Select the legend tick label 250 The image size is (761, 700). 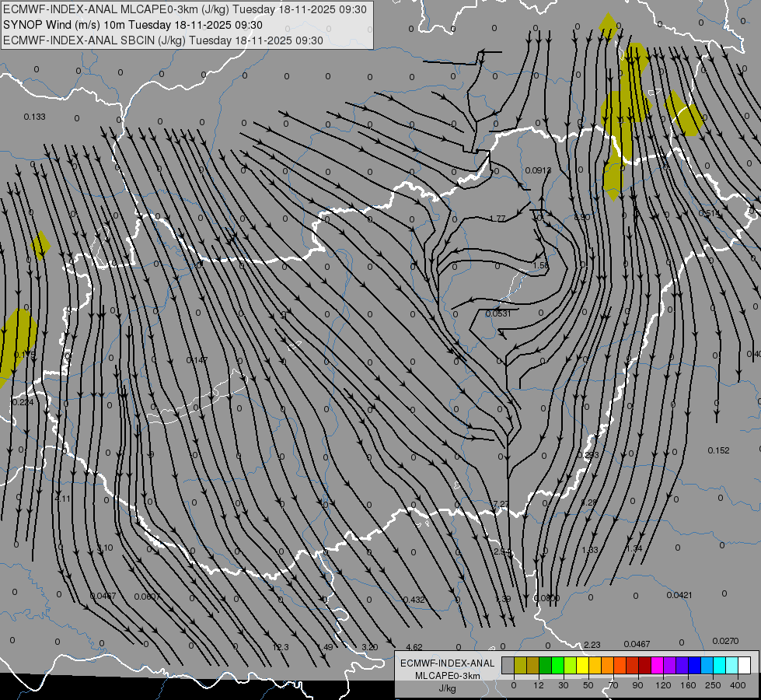[x=713, y=685]
